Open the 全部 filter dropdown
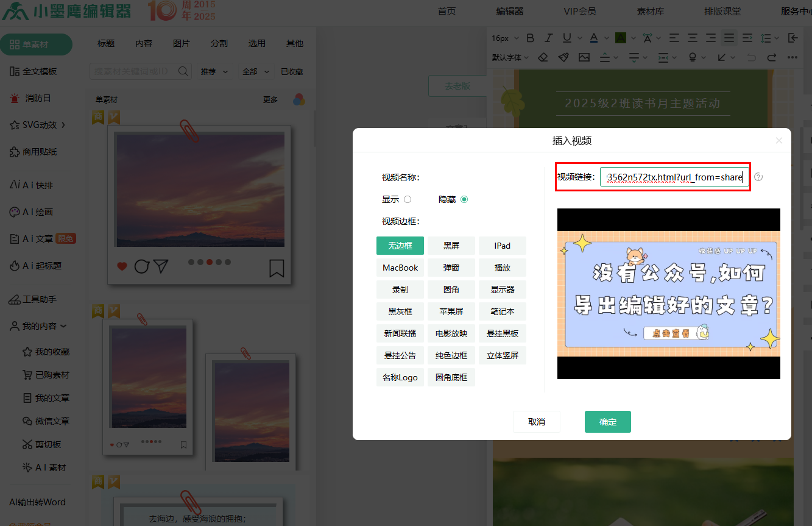Screen dimensions: 812x526 pos(256,71)
